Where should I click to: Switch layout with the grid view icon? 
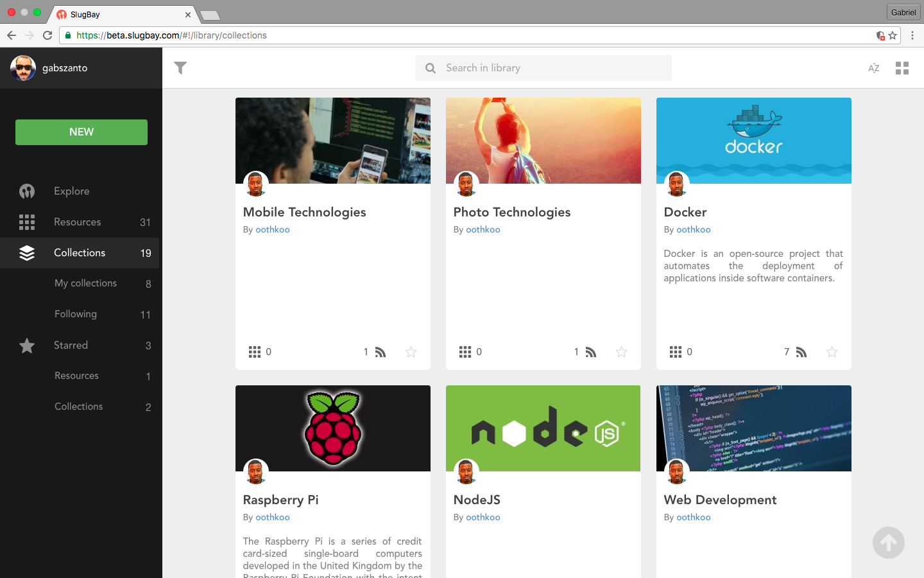click(902, 68)
